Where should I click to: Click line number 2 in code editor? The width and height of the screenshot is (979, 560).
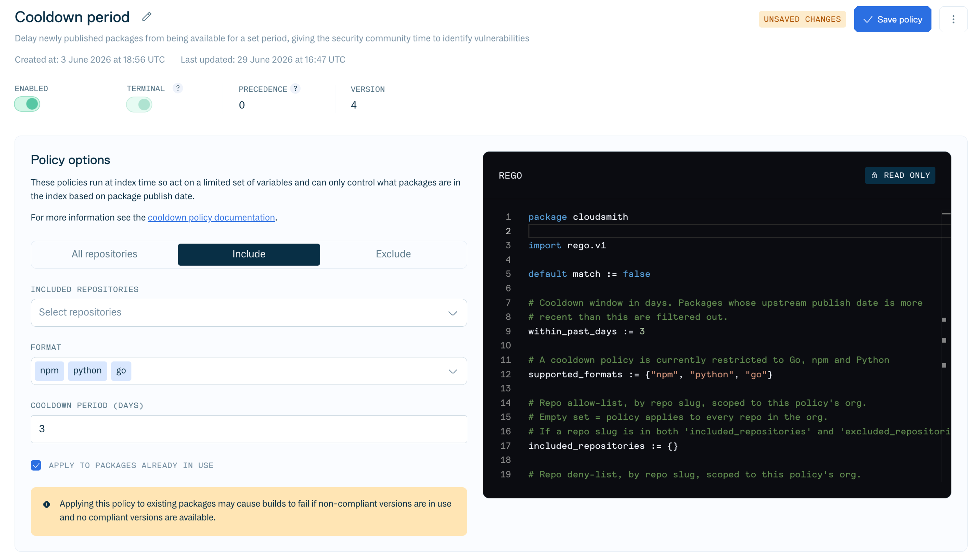508,231
